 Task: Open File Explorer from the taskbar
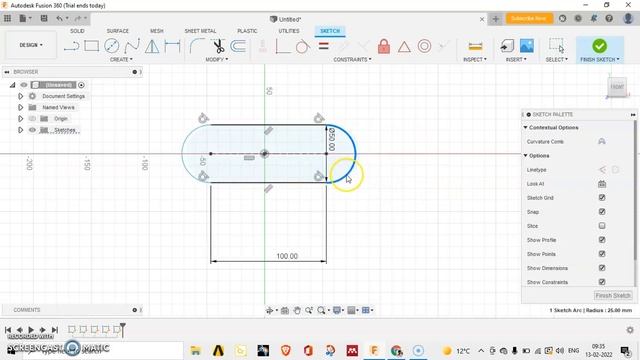click(196, 351)
